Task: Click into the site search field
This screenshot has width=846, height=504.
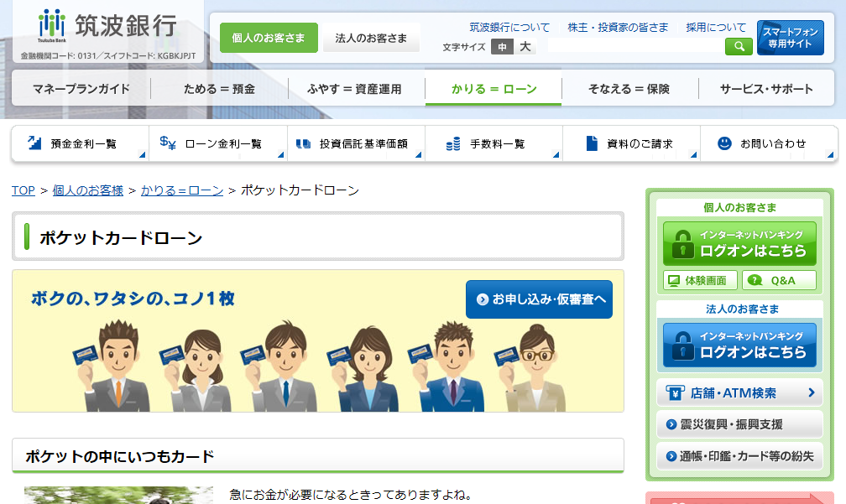Action: point(634,47)
